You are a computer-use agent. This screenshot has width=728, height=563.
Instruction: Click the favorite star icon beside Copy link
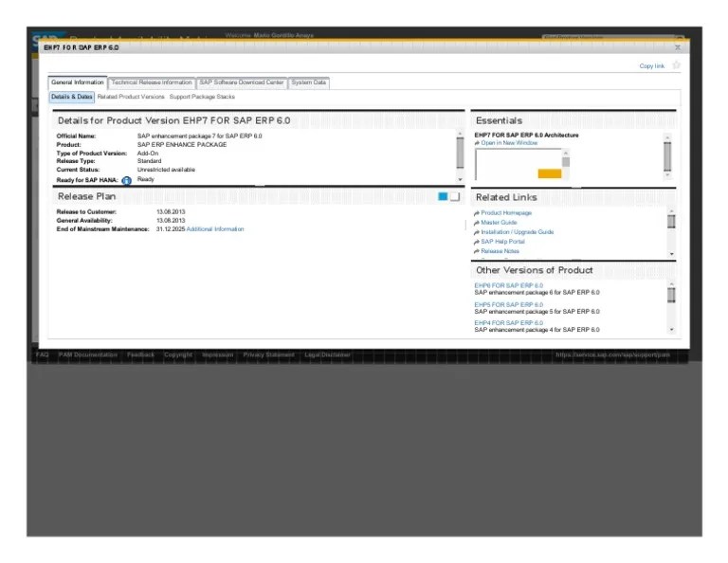pos(676,65)
